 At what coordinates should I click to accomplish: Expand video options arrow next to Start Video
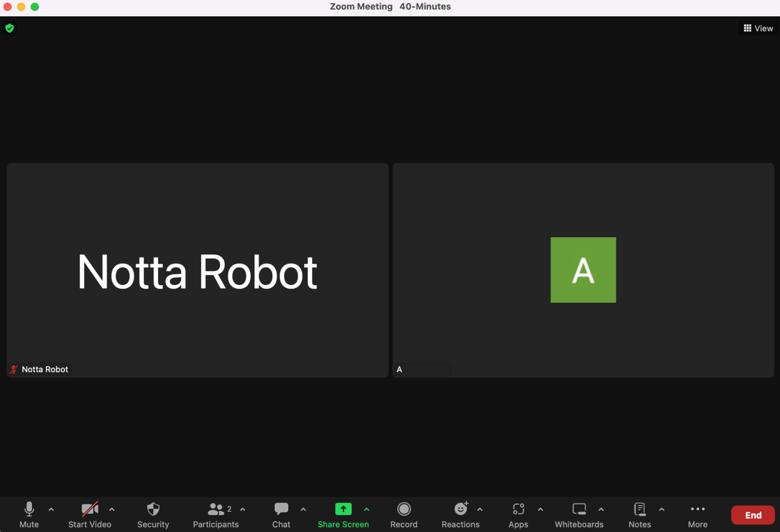click(112, 509)
